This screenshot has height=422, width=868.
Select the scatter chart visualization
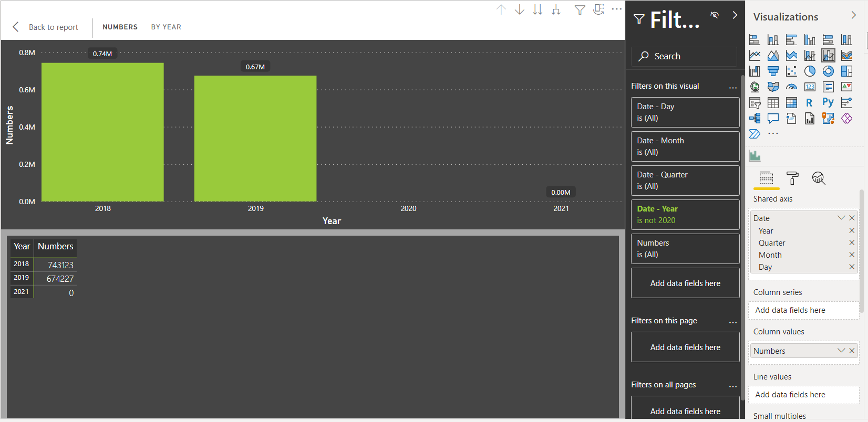click(791, 71)
